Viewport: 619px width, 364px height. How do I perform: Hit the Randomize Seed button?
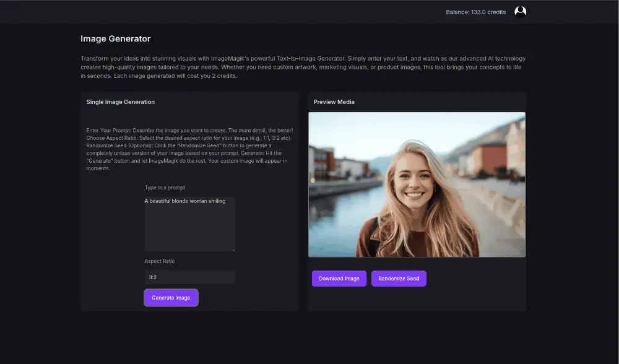point(399,279)
